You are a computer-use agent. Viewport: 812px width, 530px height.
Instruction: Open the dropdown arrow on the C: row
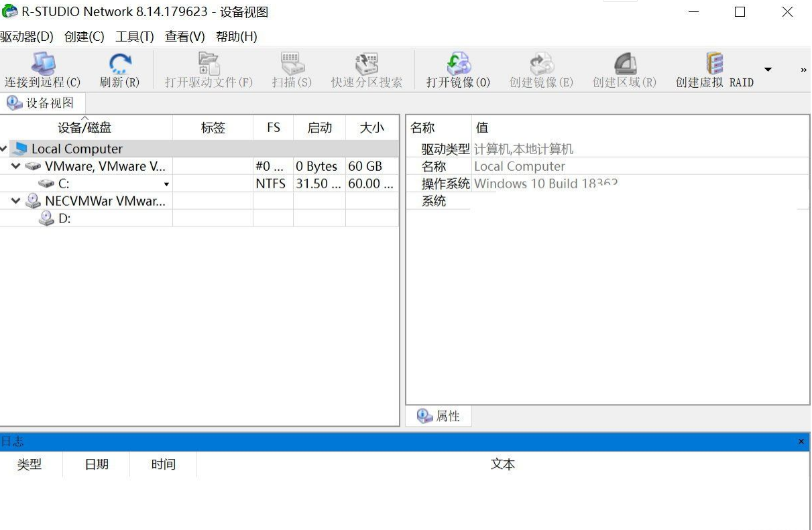pos(166,184)
